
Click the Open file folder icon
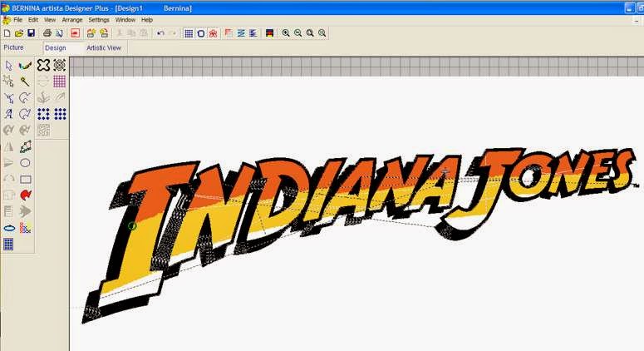coord(19,33)
